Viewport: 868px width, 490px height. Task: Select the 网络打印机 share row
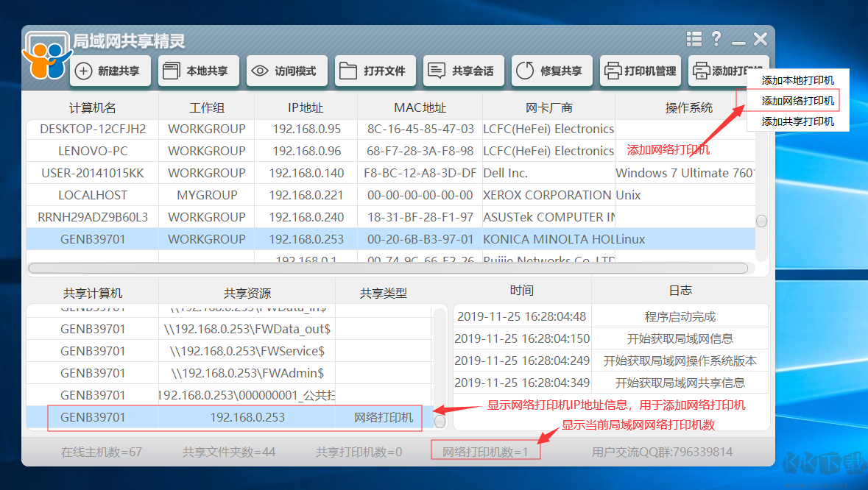coord(229,418)
